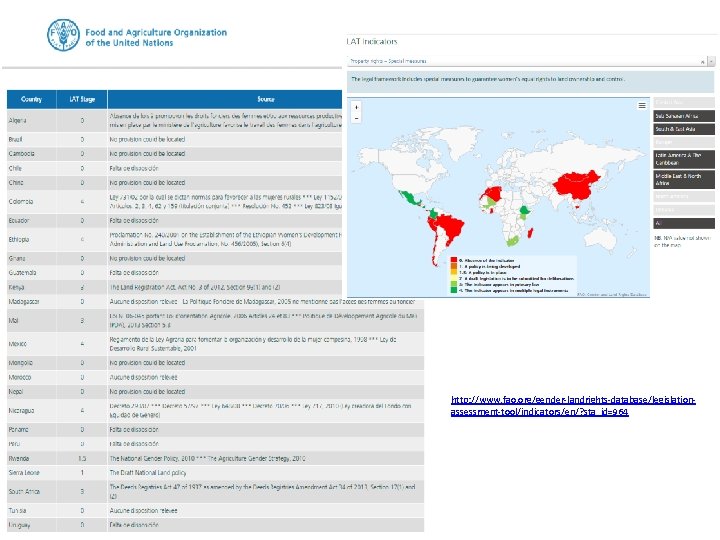This screenshot has width=720, height=540.
Task: Click the Source column header
Action: pyautogui.click(x=265, y=99)
